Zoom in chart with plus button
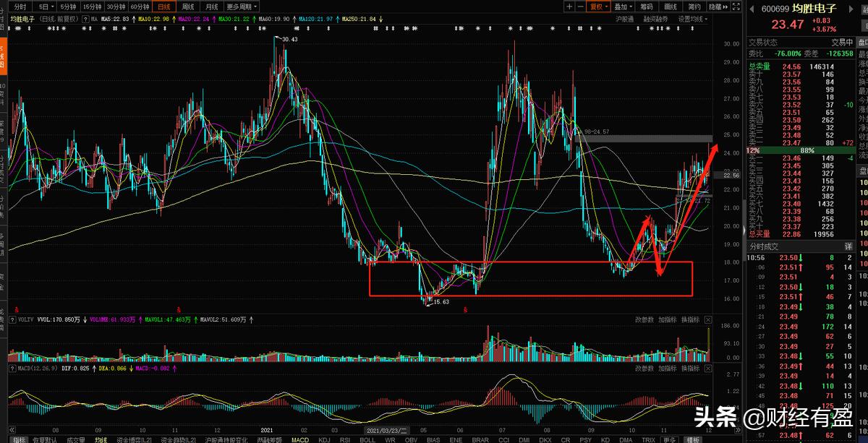Image resolution: width=868 pixels, height=443 pixels. pyautogui.click(x=569, y=7)
